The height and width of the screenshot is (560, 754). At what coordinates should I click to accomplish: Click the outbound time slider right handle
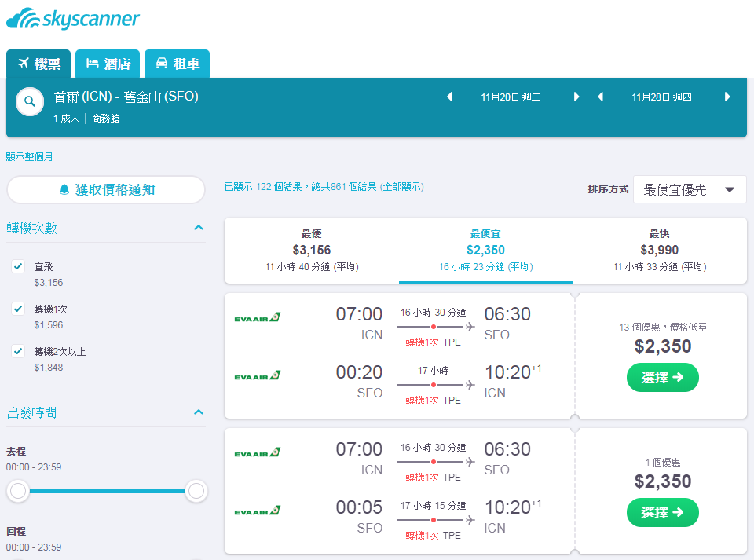196,491
